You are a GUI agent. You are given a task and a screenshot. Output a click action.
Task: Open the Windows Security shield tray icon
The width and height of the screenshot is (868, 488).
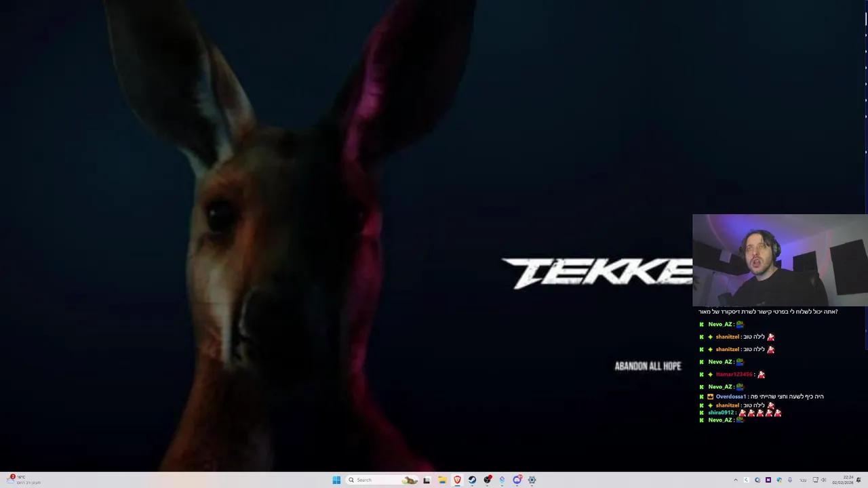[x=779, y=480]
